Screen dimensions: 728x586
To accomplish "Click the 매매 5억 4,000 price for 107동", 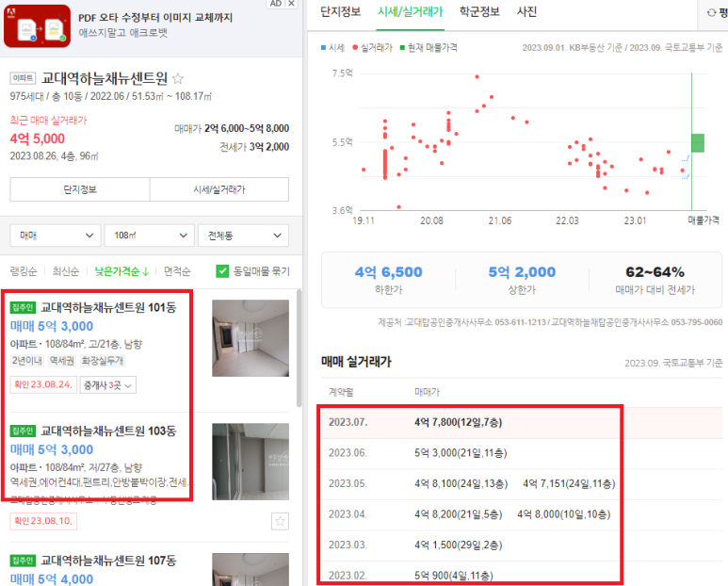I will tap(52, 579).
